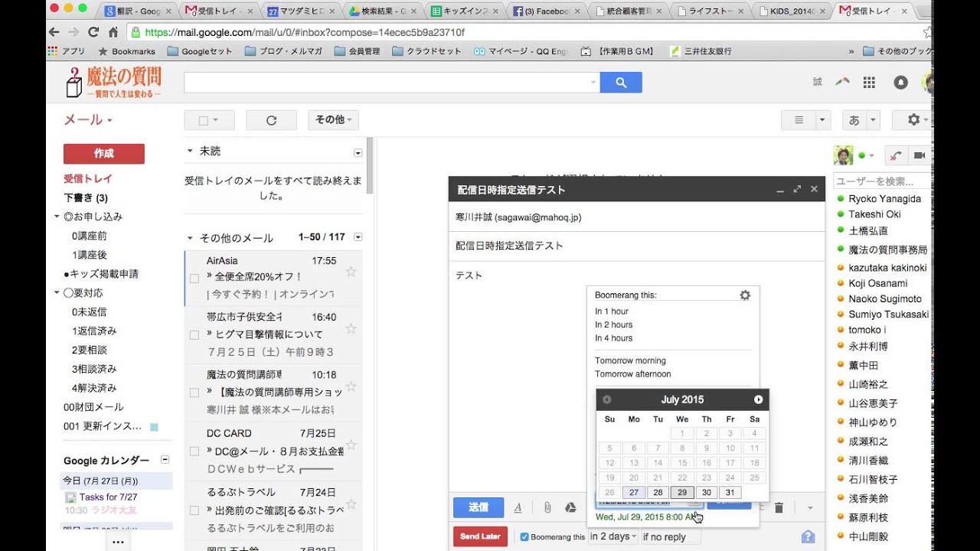
Task: Open the if no reply dropdown
Action: [x=671, y=536]
